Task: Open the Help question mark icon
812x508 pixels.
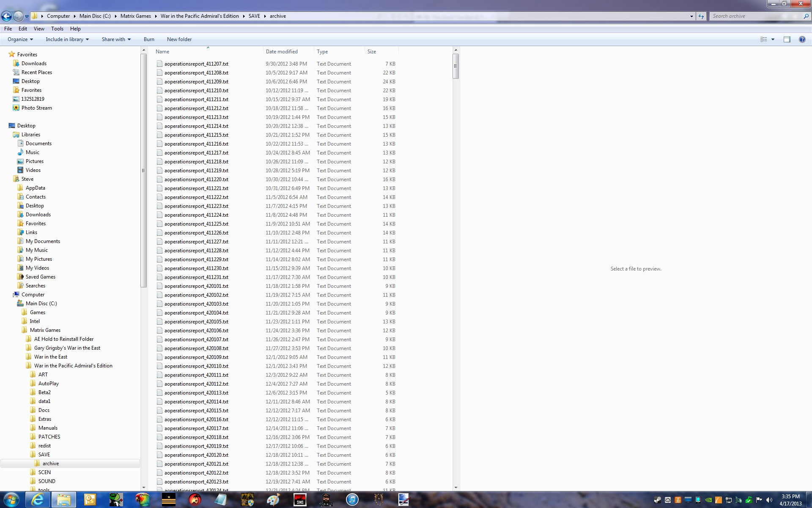Action: (802, 39)
